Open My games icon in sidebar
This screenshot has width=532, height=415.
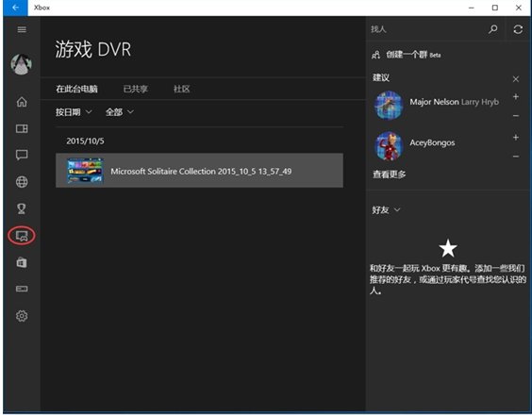[x=22, y=128]
